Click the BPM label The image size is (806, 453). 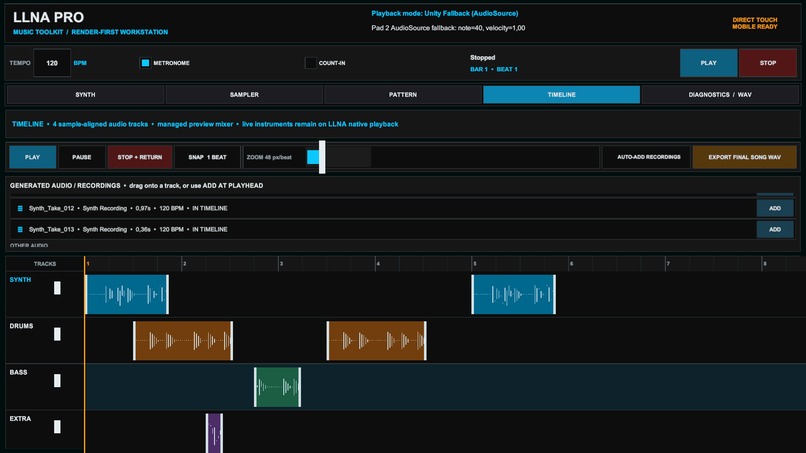pyautogui.click(x=80, y=63)
